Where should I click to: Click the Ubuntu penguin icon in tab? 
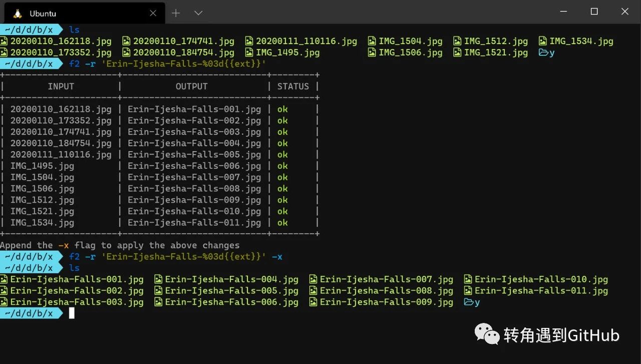tap(18, 14)
